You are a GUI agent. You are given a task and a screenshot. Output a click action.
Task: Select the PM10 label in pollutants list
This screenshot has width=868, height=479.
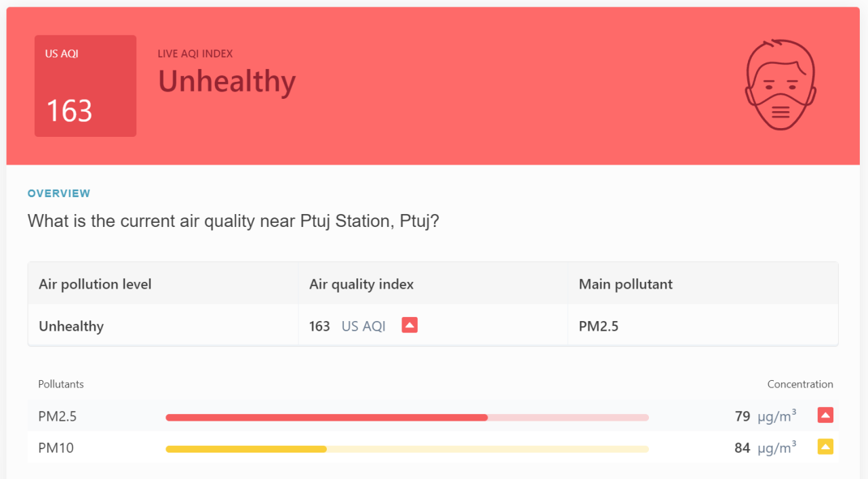[x=56, y=448]
